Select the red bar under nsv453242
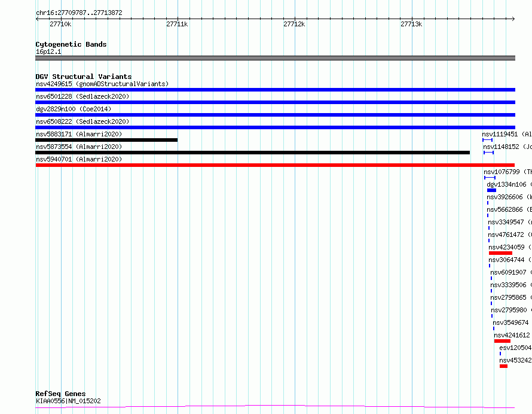Image resolution: width=532 pixels, height=414 pixels. [503, 366]
